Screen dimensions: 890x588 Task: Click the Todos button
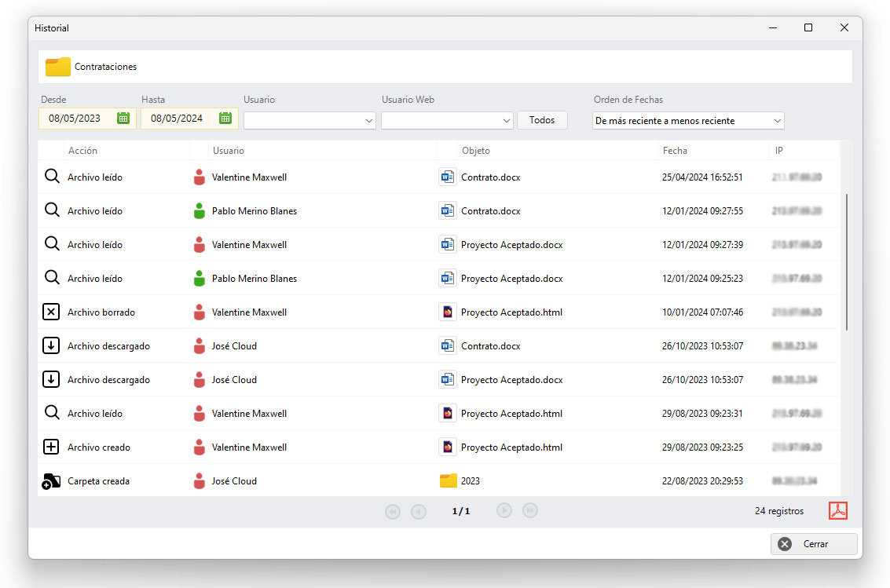[542, 120]
